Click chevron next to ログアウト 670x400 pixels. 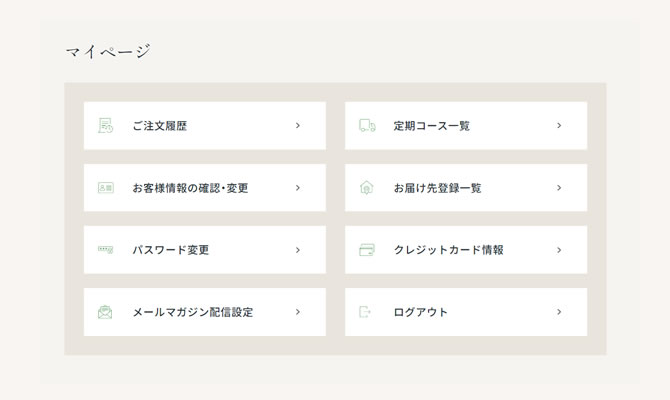click(x=559, y=312)
